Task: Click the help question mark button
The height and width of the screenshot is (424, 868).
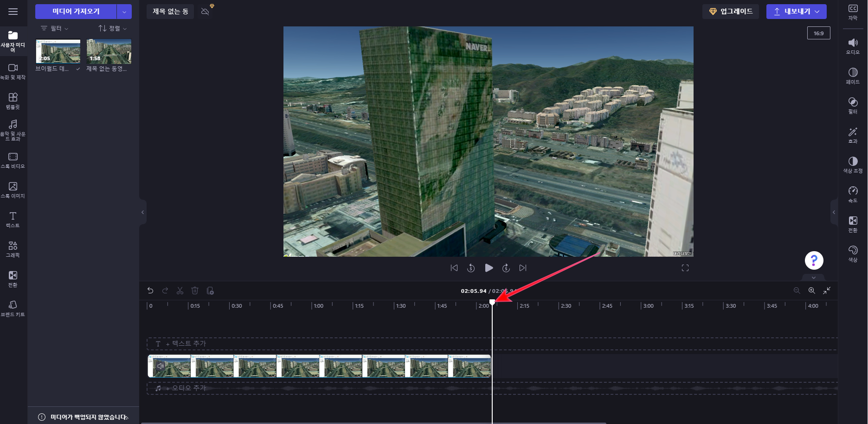Action: point(814,260)
